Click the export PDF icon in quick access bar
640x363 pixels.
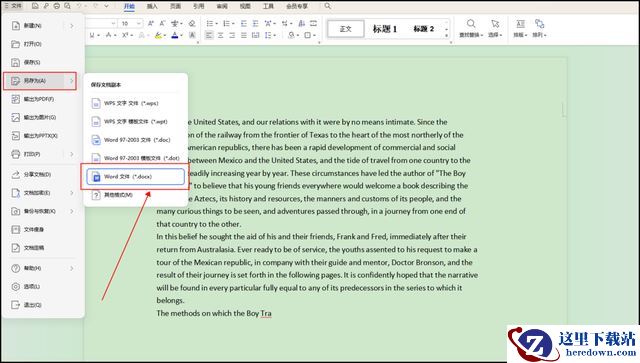click(46, 6)
